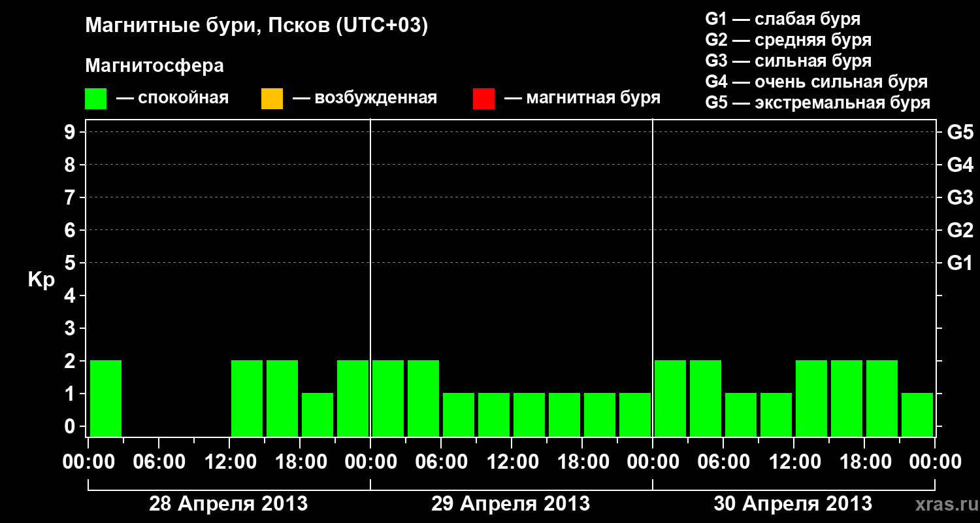
Task: Click the G4 — очень сильная буря line
Action: click(817, 82)
